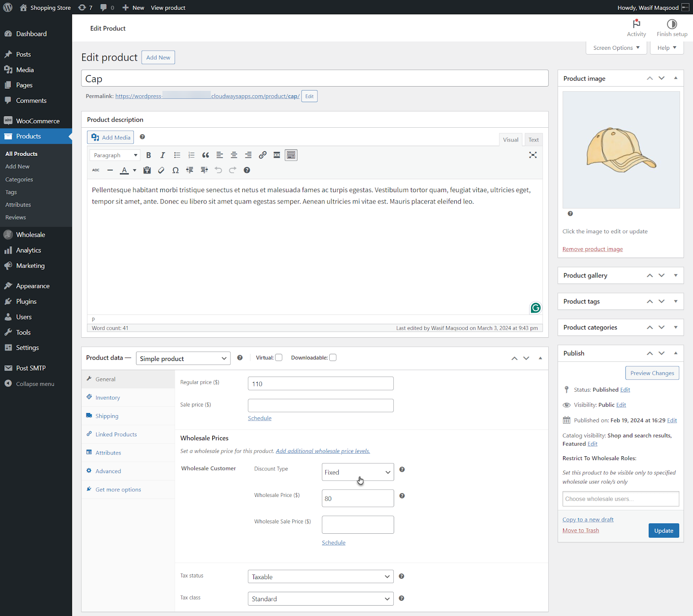Enable the Virtual checkbox
The image size is (693, 616).
[279, 358]
